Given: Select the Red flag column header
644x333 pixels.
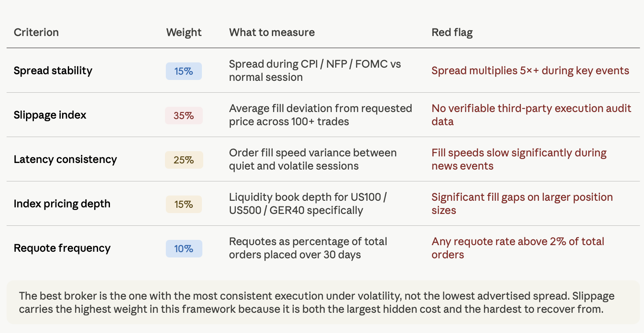Looking at the screenshot, I should click(x=452, y=33).
